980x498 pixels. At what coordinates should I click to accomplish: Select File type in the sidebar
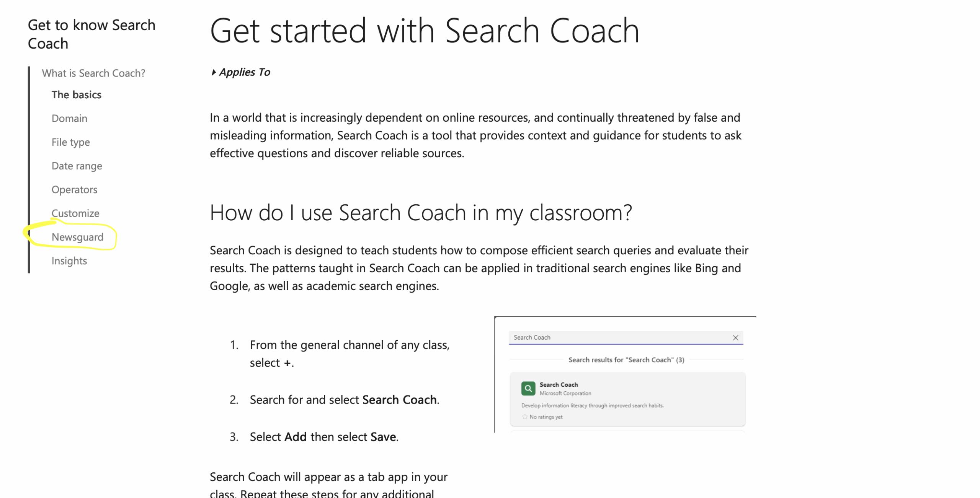pyautogui.click(x=71, y=142)
